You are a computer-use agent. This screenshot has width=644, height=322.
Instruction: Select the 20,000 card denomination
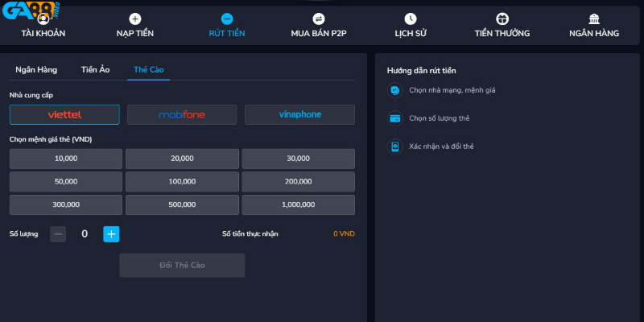click(182, 159)
